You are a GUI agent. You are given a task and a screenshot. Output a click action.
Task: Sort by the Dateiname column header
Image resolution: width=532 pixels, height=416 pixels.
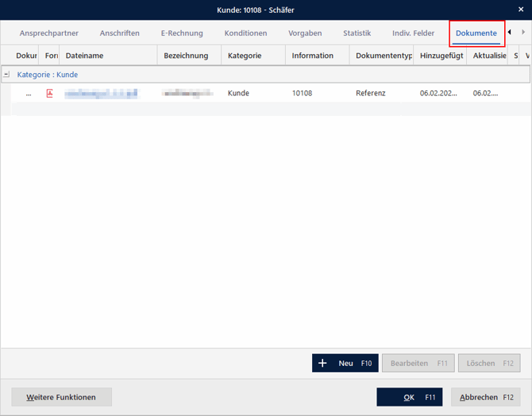[108, 56]
